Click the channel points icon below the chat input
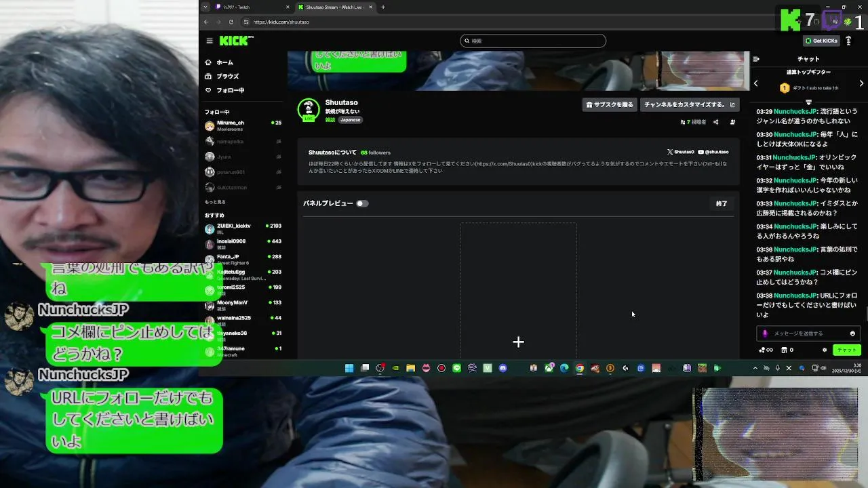The height and width of the screenshot is (488, 868). pyautogui.click(x=766, y=350)
